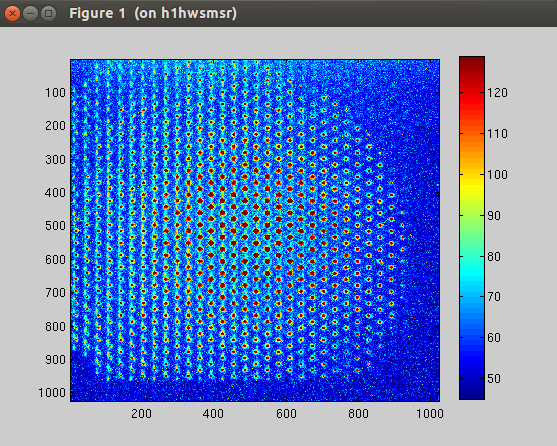The height and width of the screenshot is (446, 557).
Task: Click the x-axis tick label 600
Action: coord(286,414)
